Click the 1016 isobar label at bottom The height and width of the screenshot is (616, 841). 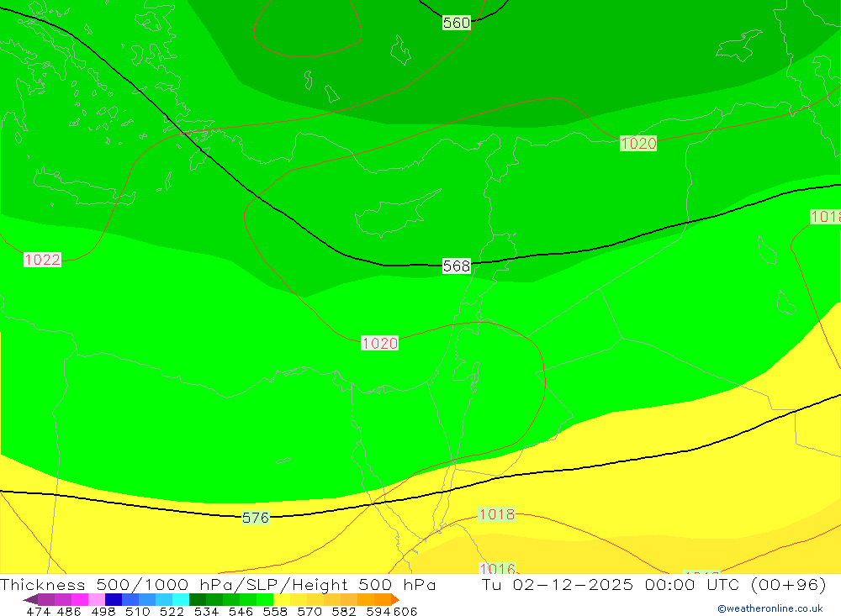pos(497,568)
